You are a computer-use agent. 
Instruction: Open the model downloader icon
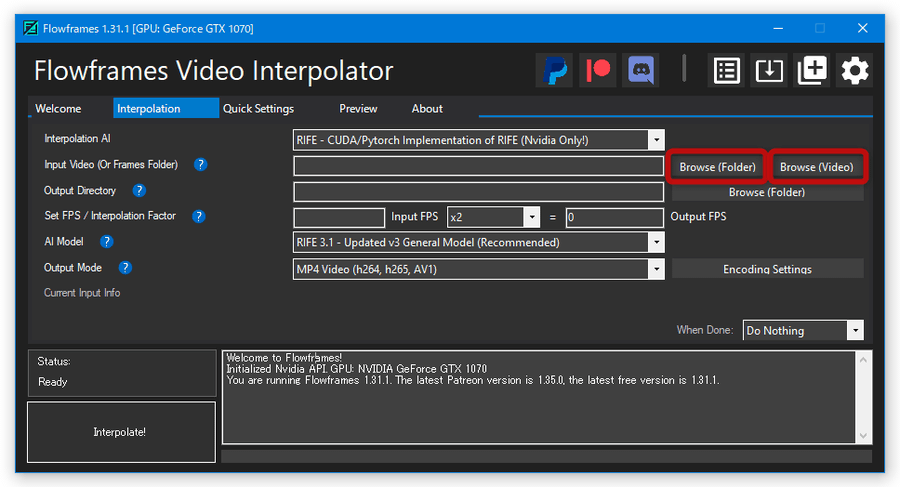tap(769, 71)
